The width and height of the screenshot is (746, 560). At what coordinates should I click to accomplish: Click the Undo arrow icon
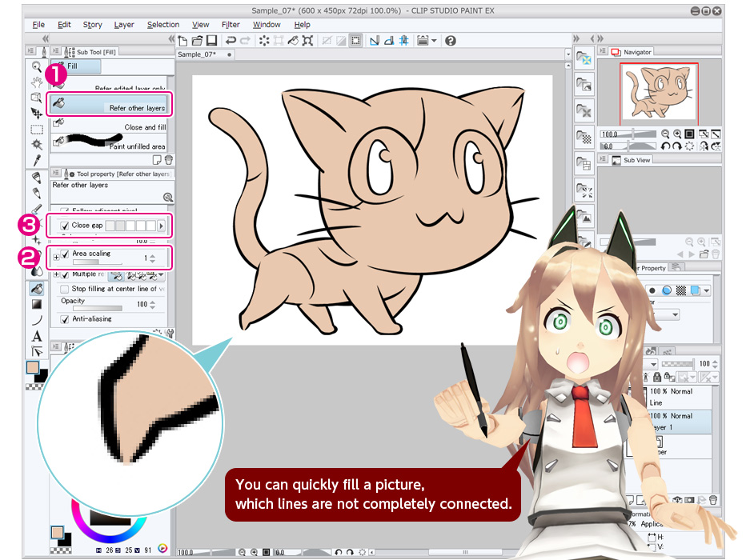pos(231,41)
